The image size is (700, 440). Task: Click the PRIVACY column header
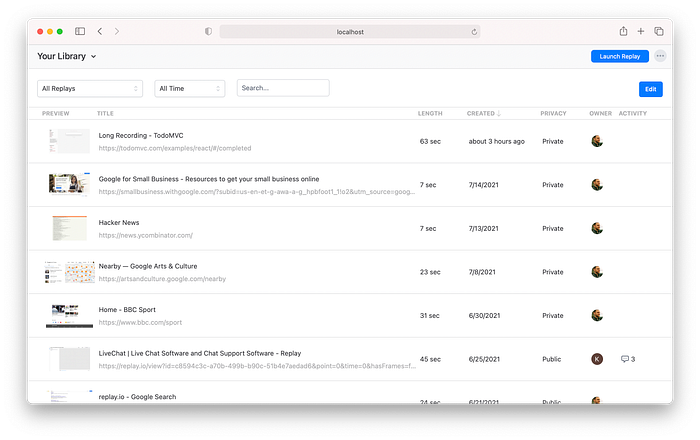tap(553, 113)
